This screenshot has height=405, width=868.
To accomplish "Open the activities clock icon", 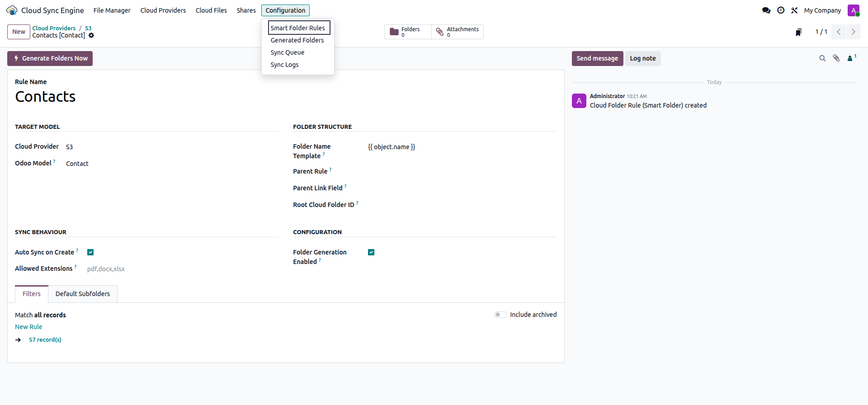I will point(781,10).
